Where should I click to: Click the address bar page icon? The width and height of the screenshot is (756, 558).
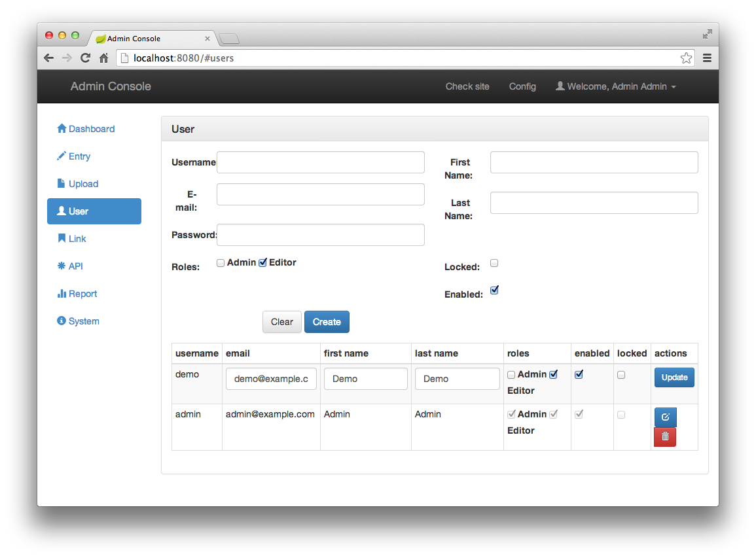[x=125, y=58]
